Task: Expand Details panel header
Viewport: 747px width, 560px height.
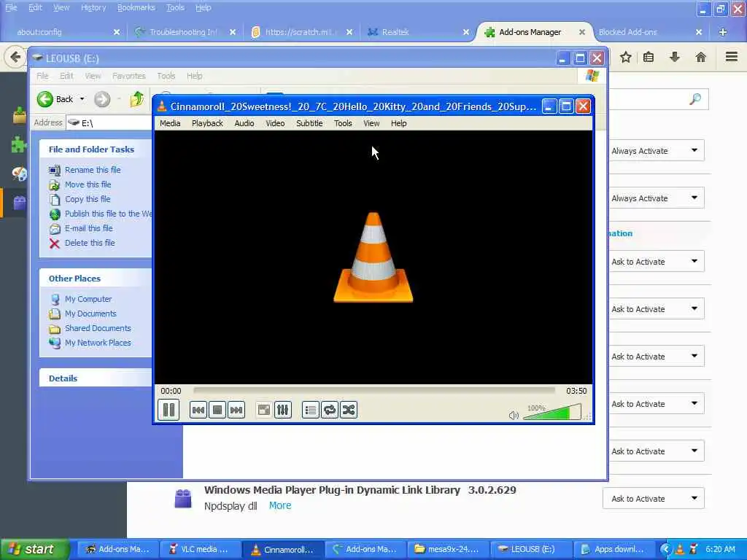Action: click(x=96, y=378)
